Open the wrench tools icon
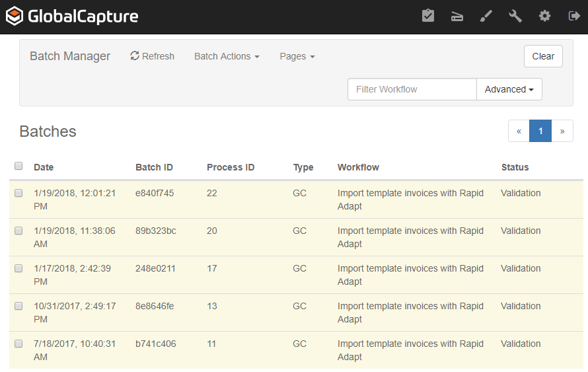This screenshot has height=372, width=588. click(x=515, y=16)
